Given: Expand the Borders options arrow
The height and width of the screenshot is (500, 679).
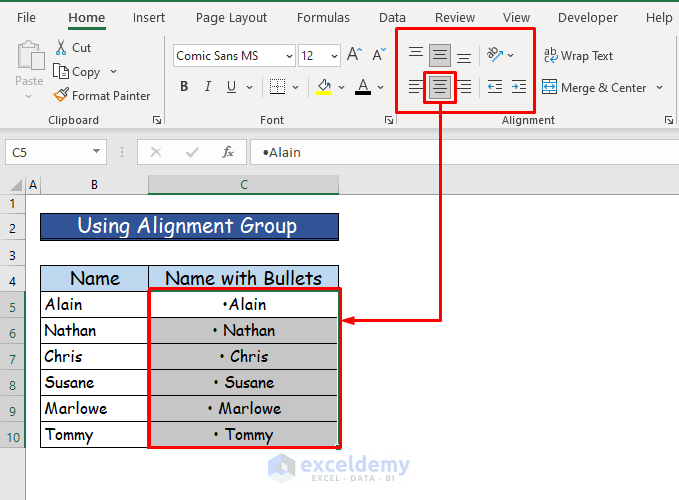Looking at the screenshot, I should point(295,87).
